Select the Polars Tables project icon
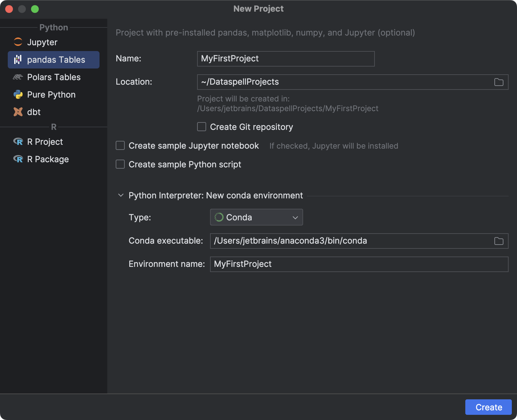 point(18,77)
